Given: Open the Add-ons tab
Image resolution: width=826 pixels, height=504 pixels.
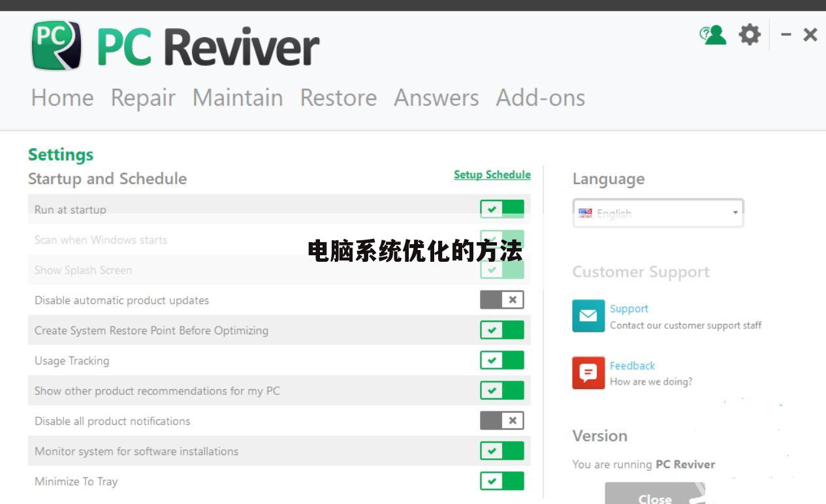Looking at the screenshot, I should (540, 98).
